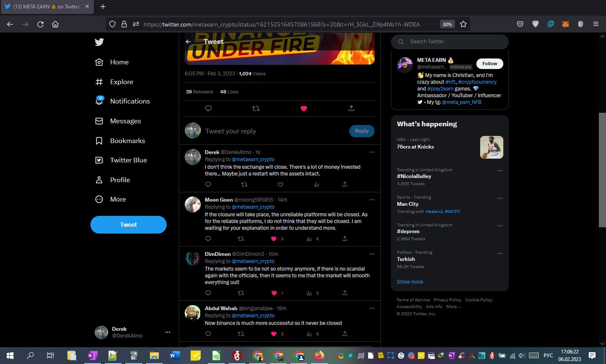Open Moon Goon's profile avatar
Screen dimensions: 606x364
[x=193, y=205]
